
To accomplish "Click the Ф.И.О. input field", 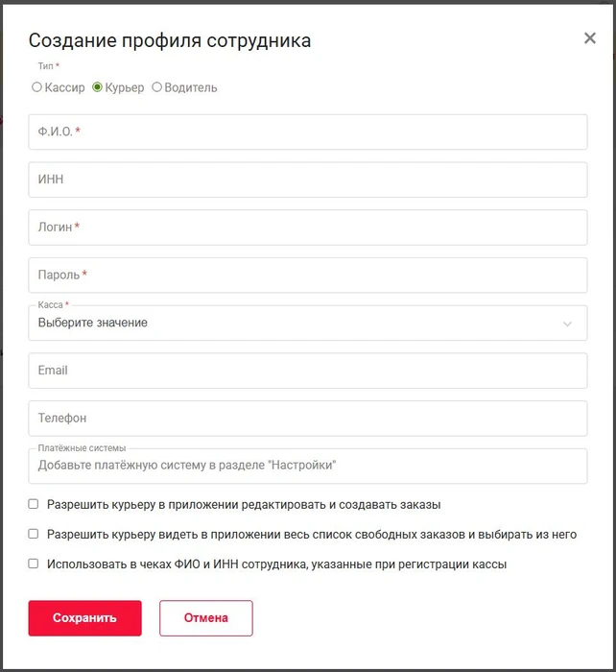I will click(307, 132).
